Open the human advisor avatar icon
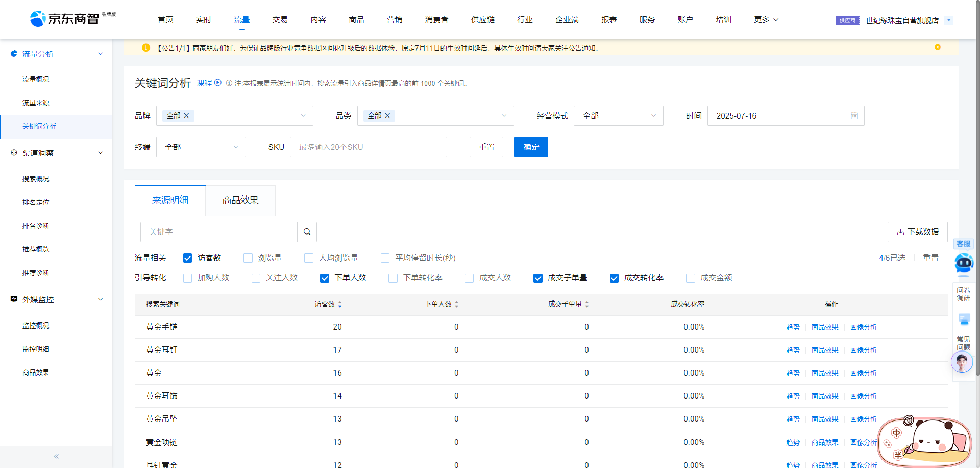This screenshot has width=980, height=468. pos(962,363)
